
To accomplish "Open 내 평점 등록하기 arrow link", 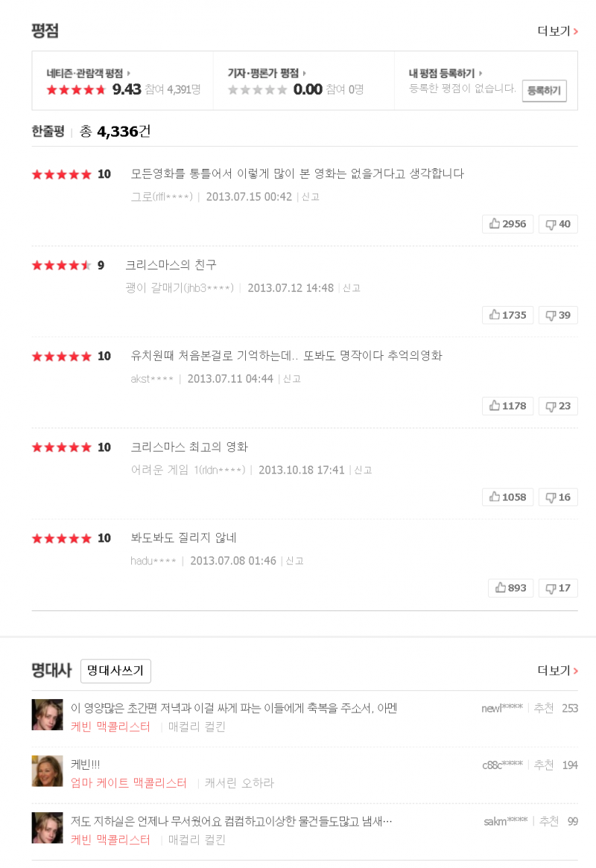I will (446, 73).
